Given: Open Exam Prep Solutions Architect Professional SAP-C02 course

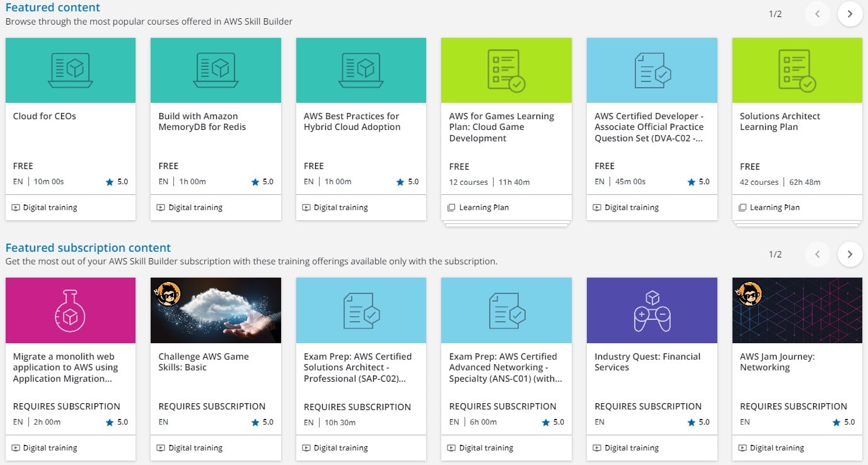Looking at the screenshot, I should pos(357,367).
